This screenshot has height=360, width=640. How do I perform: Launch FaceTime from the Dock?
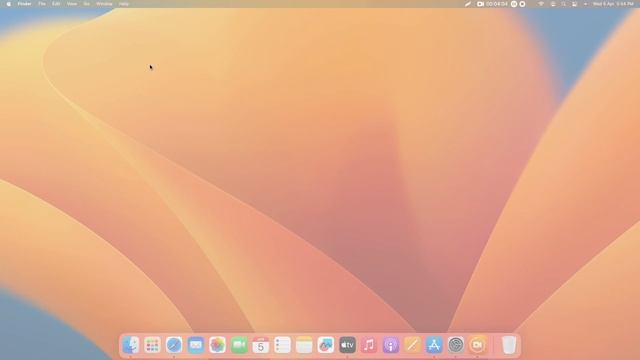click(239, 345)
